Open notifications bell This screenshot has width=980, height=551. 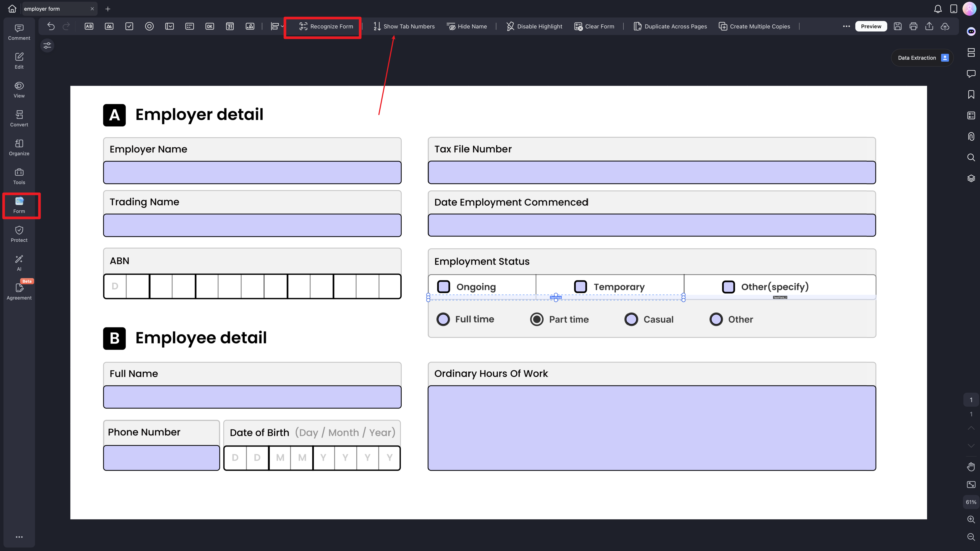pyautogui.click(x=938, y=9)
